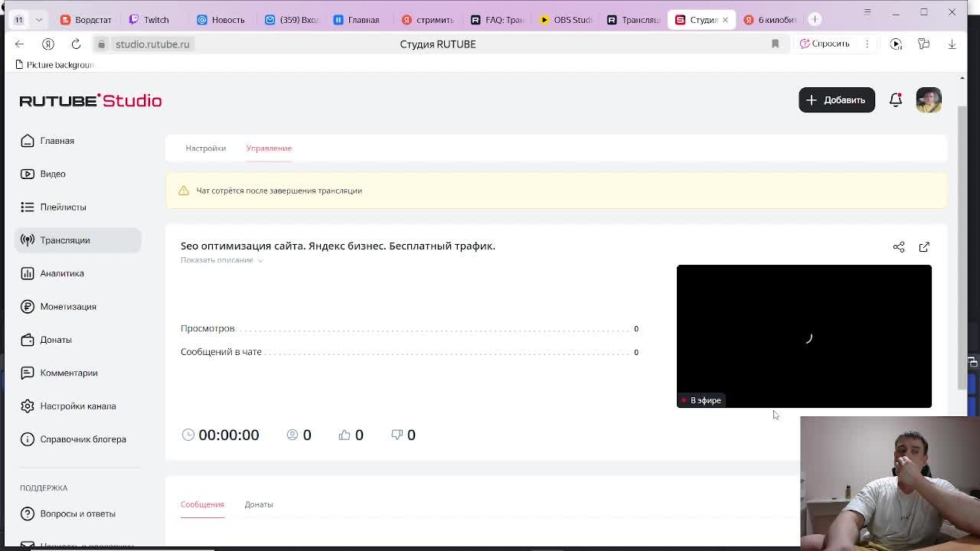Click the share stream icon

[899, 247]
